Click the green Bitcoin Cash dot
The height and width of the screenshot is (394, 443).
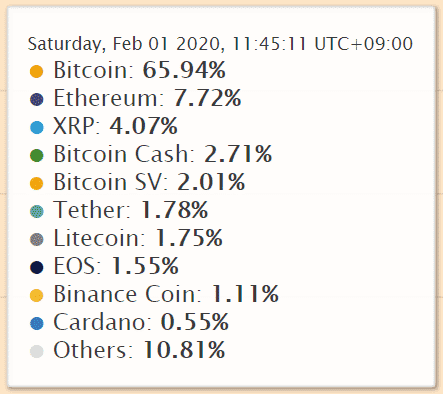[37, 155]
